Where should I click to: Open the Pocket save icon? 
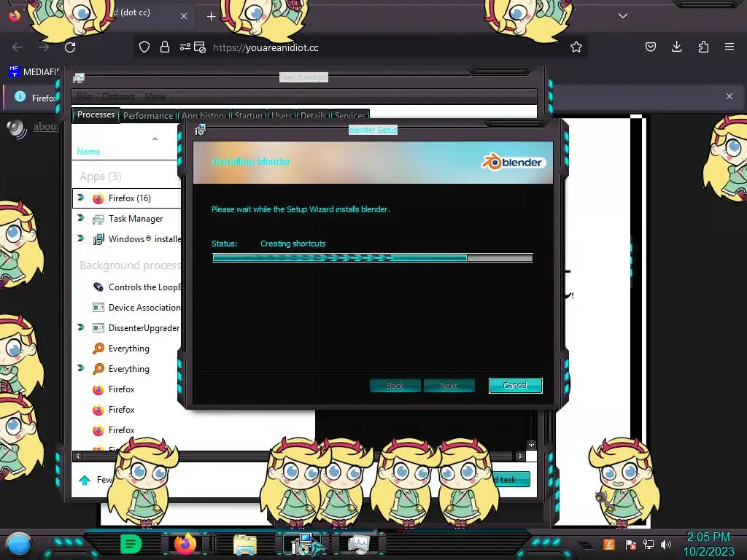click(650, 47)
